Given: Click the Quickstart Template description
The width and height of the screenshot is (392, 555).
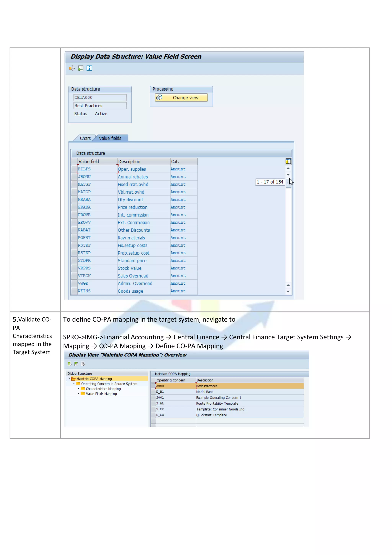Looking at the screenshot, I should [212, 415].
